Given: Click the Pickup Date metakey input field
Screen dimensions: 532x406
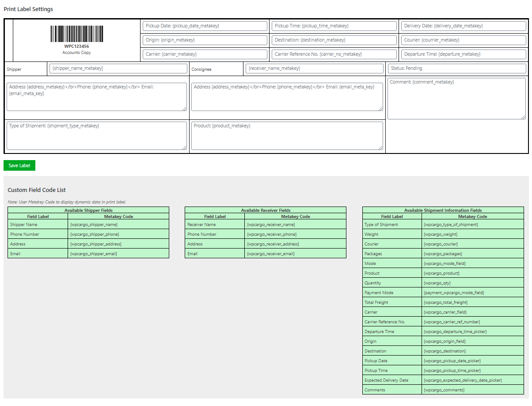Looking at the screenshot, I should [x=205, y=26].
